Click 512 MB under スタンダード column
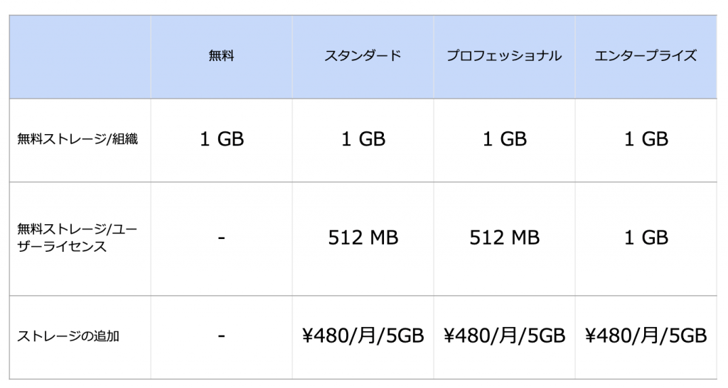Viewport: 728px width, 388px height. coord(363,238)
